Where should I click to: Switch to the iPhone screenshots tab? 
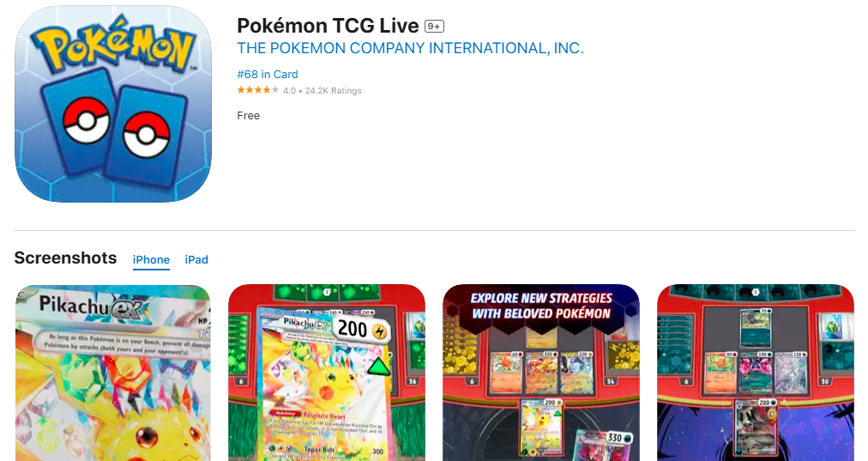pos(151,260)
